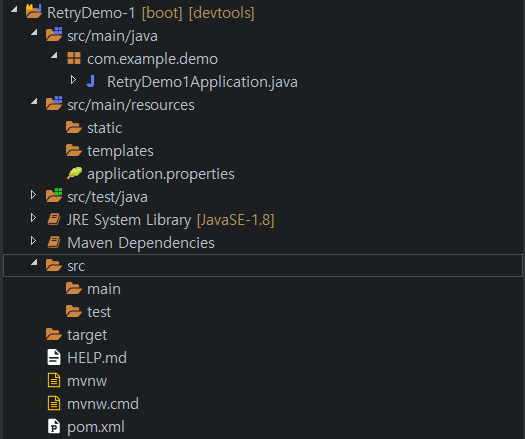
Task: Select the main folder name
Action: 104,289
